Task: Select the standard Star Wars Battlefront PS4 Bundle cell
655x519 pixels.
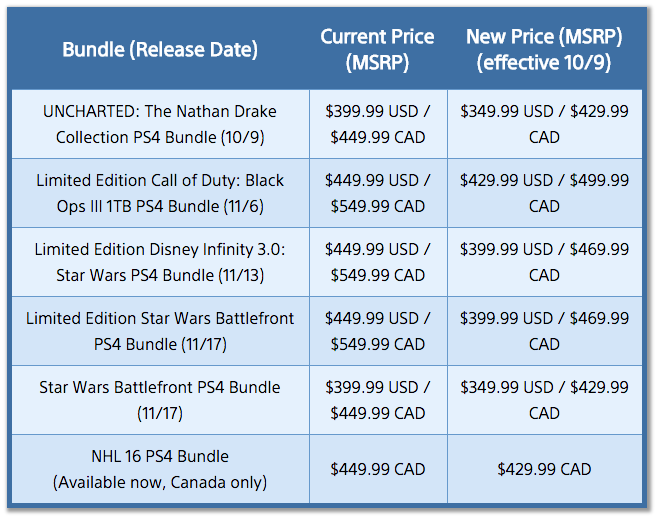Action: (160, 400)
